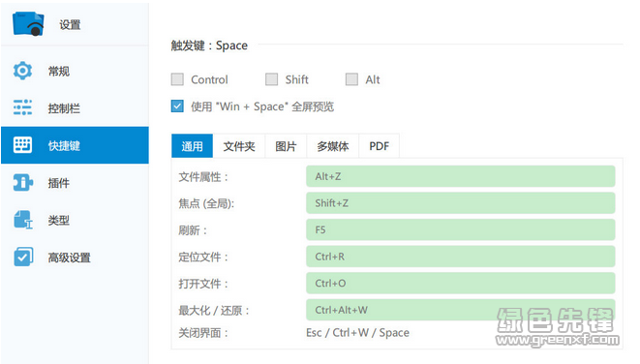The height and width of the screenshot is (364, 640).
Task: Click the 文件属性 Alt+Z shortcut field
Action: click(x=461, y=176)
